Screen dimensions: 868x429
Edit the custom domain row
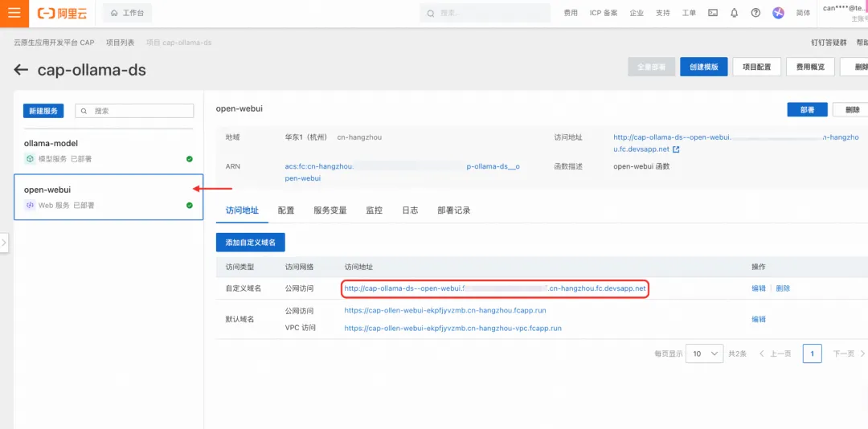click(759, 288)
